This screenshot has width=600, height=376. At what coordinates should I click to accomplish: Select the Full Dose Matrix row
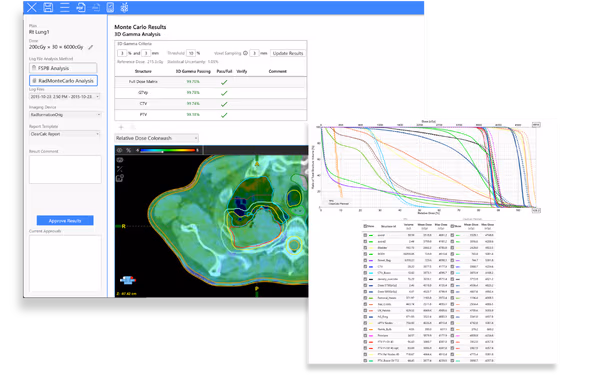point(211,82)
